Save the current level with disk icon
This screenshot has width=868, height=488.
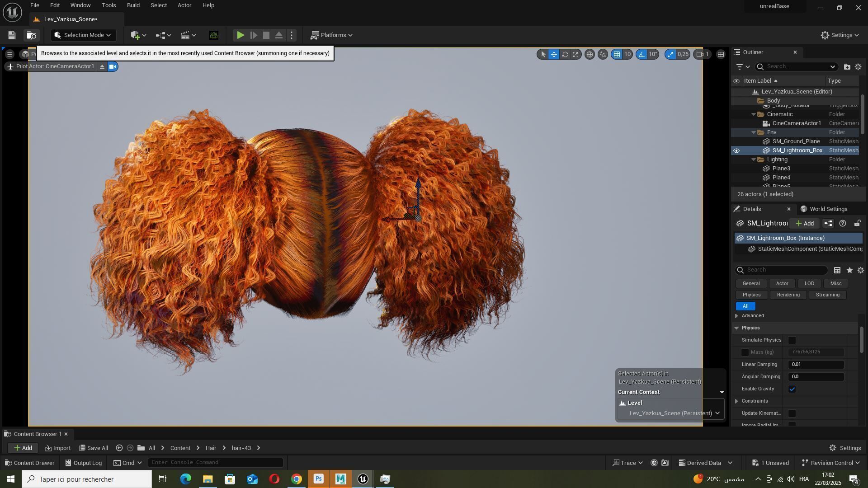point(12,35)
